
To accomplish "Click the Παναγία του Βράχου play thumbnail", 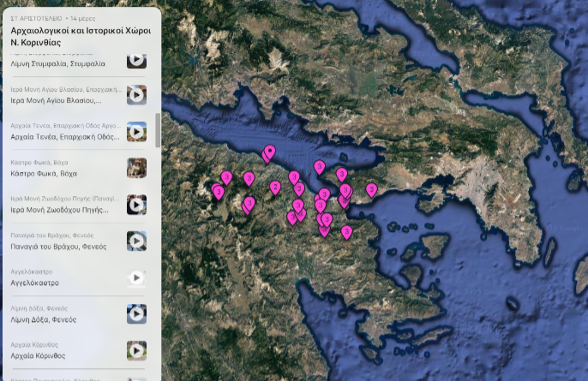I will [x=136, y=241].
